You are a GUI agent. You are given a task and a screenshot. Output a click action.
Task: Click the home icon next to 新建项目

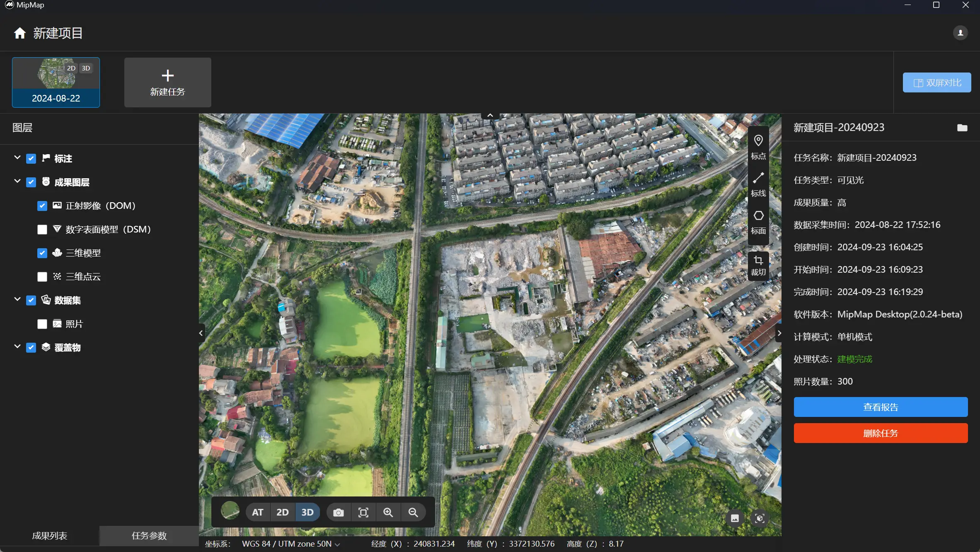(x=19, y=33)
